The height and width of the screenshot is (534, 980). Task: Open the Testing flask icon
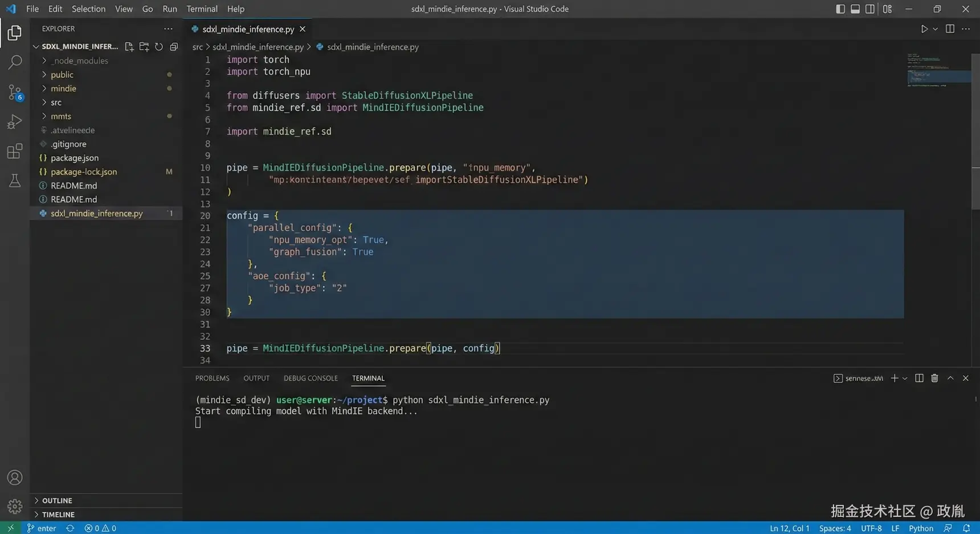15,181
